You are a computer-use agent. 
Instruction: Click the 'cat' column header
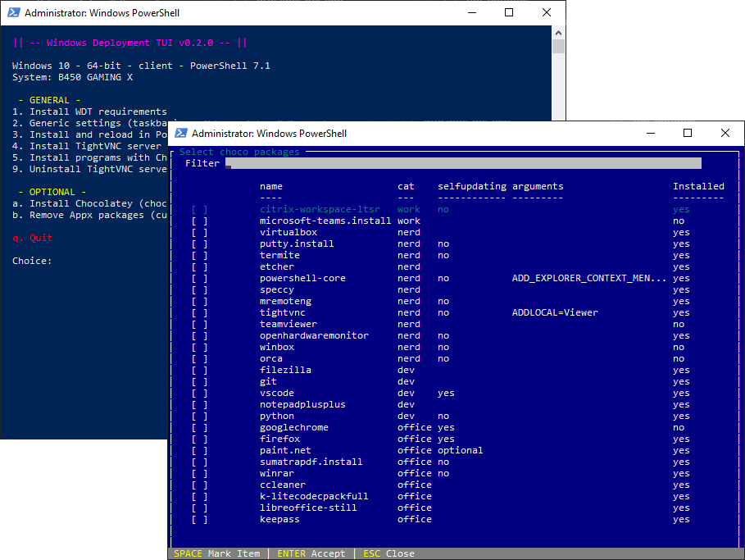click(406, 186)
